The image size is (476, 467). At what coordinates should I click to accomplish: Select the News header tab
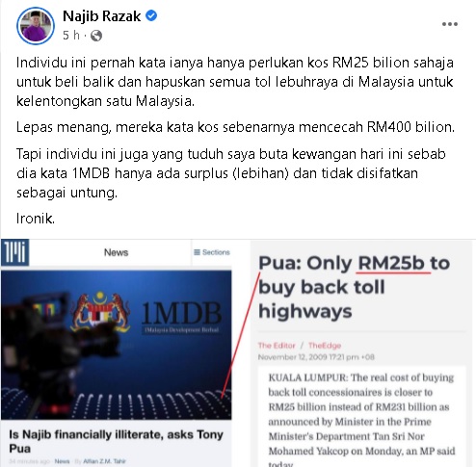point(116,252)
